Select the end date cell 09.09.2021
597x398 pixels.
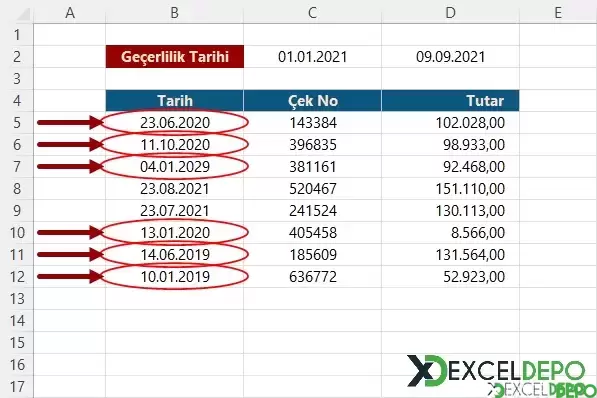coord(450,57)
